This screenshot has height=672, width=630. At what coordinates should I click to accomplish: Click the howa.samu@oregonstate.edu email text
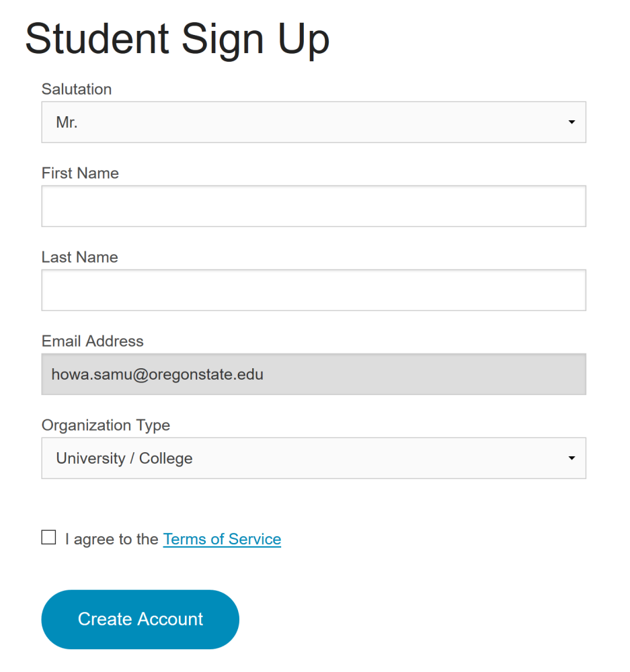pos(157,374)
